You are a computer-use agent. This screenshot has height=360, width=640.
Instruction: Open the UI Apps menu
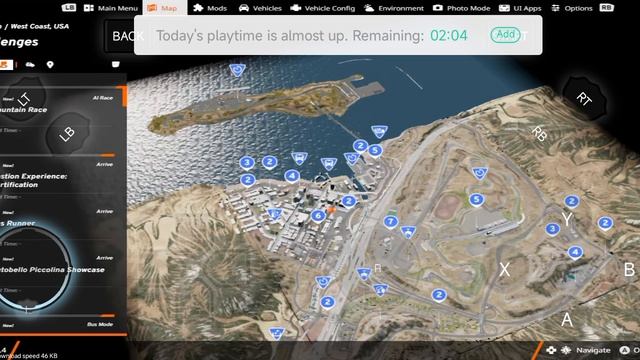point(520,8)
